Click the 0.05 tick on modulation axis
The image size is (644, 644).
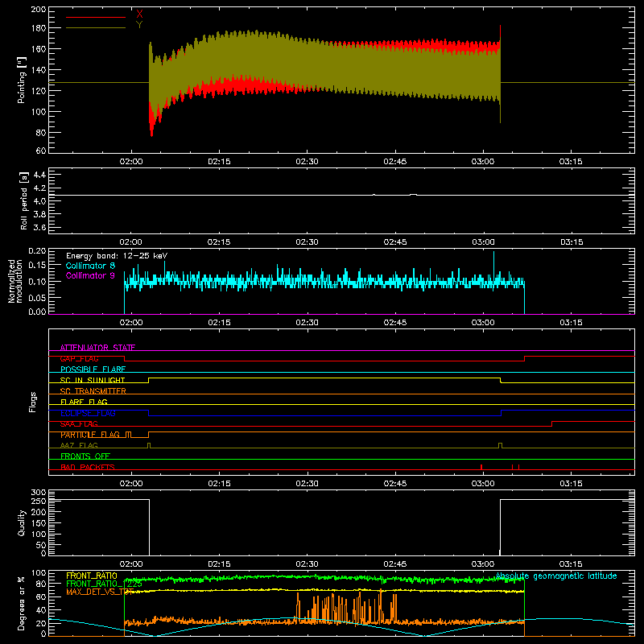click(37, 297)
